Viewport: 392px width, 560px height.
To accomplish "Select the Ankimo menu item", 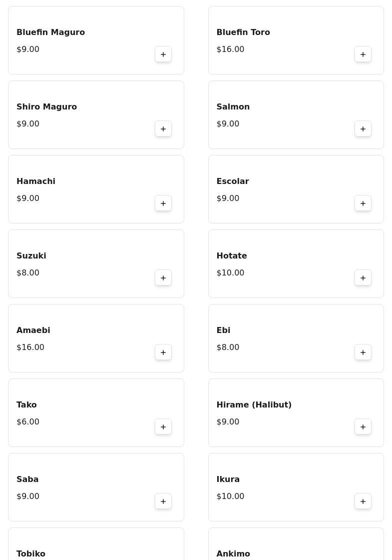I will 233,553.
